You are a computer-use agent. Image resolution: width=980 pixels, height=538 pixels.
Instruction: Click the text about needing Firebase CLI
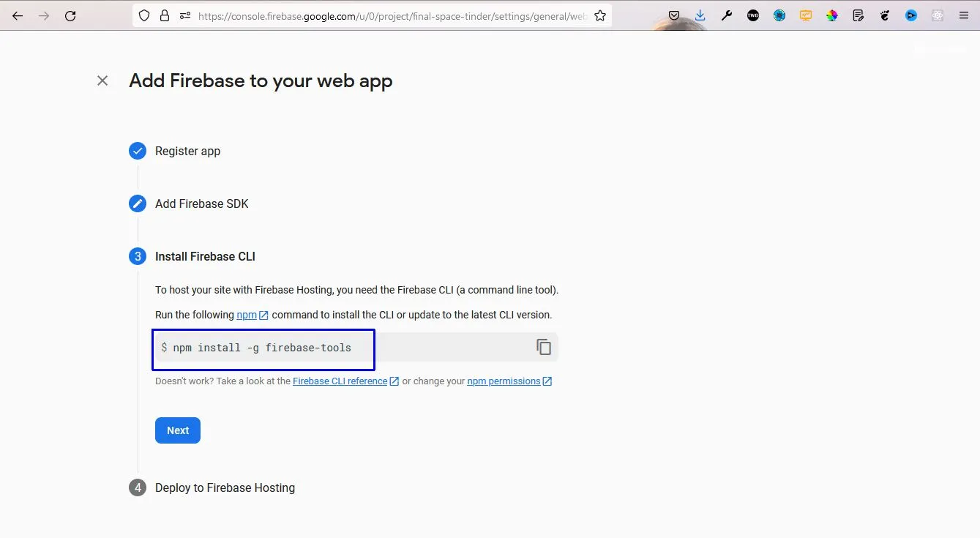pyautogui.click(x=356, y=290)
